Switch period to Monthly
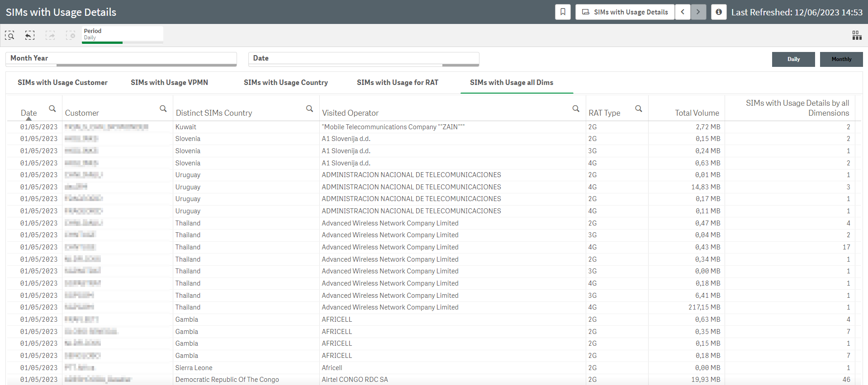 (x=841, y=59)
